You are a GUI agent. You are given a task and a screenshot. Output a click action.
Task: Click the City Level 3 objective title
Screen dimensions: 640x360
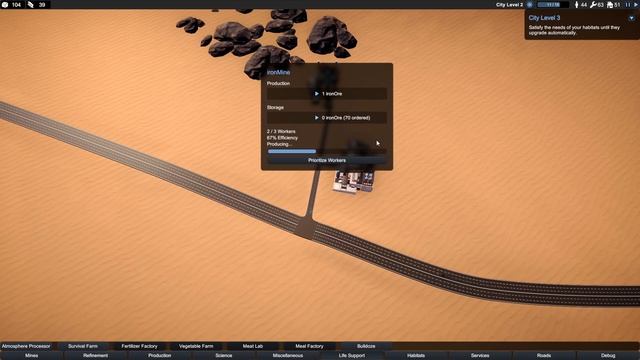[x=544, y=18]
